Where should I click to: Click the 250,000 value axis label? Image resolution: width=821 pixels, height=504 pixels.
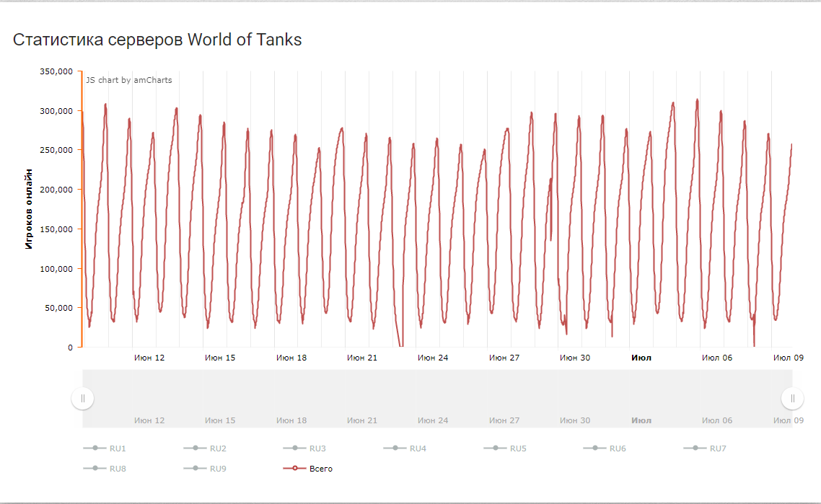[x=56, y=150]
